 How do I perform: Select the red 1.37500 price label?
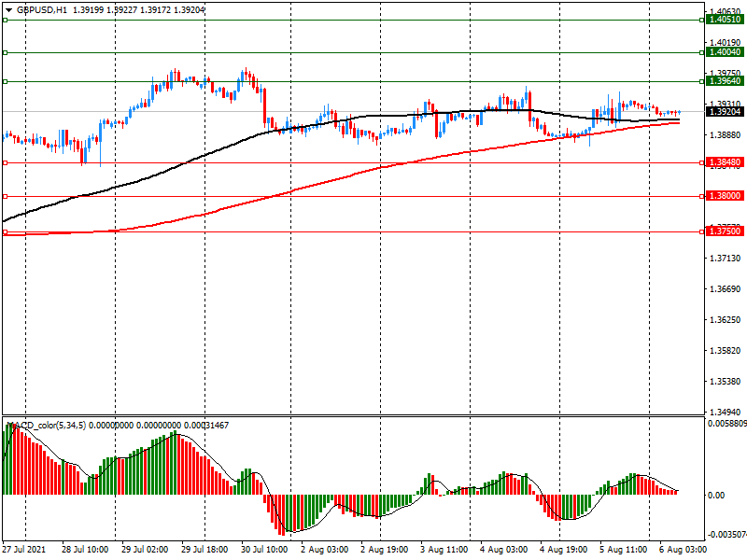pyautogui.click(x=725, y=231)
